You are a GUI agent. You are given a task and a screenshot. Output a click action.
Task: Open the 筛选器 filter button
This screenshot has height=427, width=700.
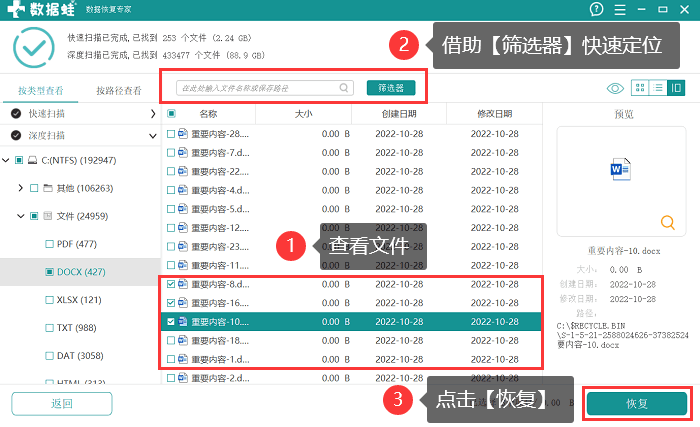391,88
